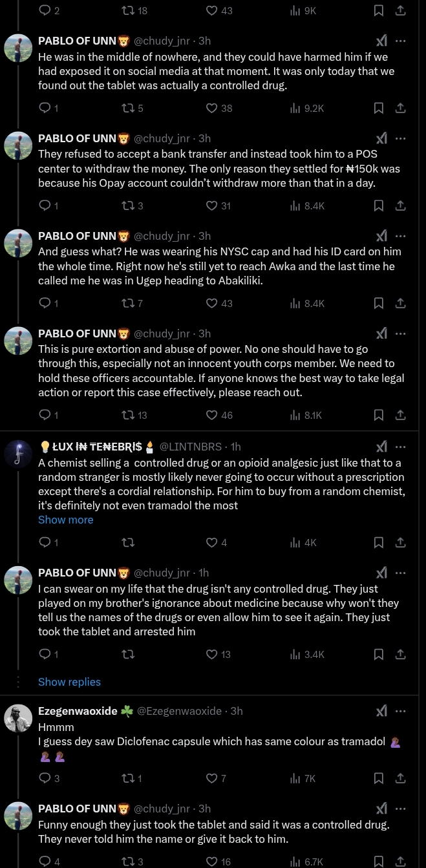Share the 'middle of nowhere' tweet
This screenshot has width=426, height=868.
click(x=400, y=108)
